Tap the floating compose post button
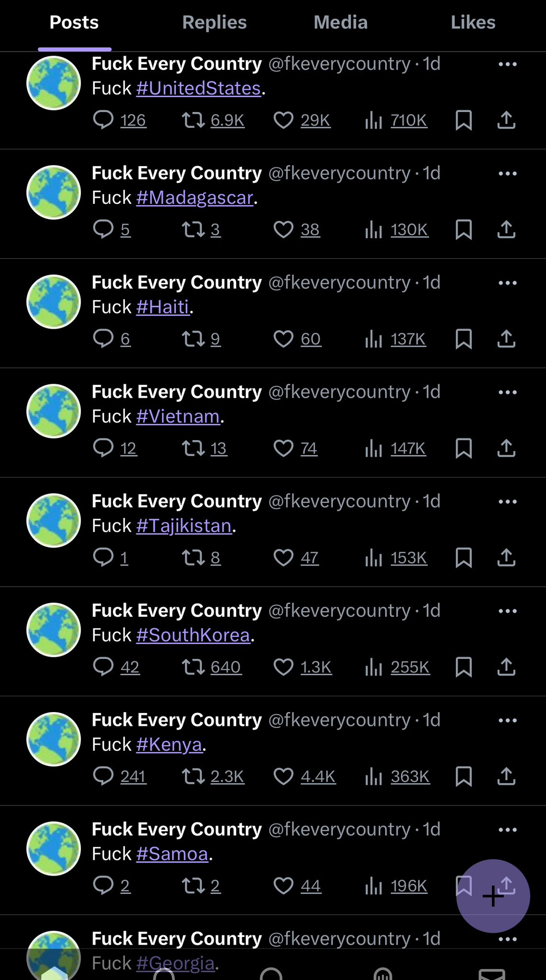 [x=492, y=896]
